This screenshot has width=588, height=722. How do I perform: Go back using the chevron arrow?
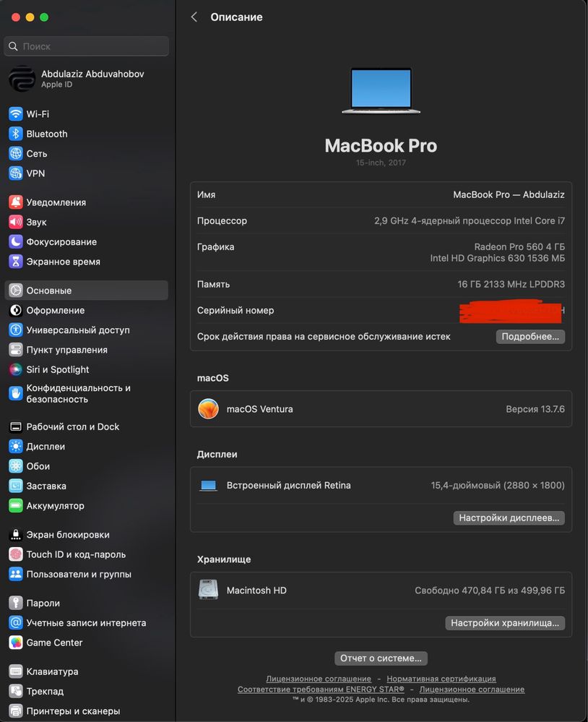194,17
